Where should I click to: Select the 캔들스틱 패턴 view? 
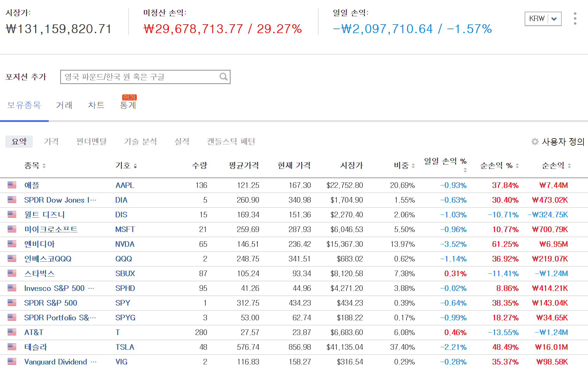click(x=231, y=142)
